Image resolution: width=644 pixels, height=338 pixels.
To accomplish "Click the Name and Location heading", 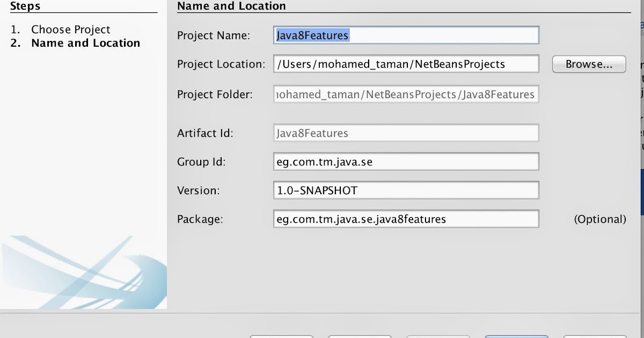I will pyautogui.click(x=232, y=6).
